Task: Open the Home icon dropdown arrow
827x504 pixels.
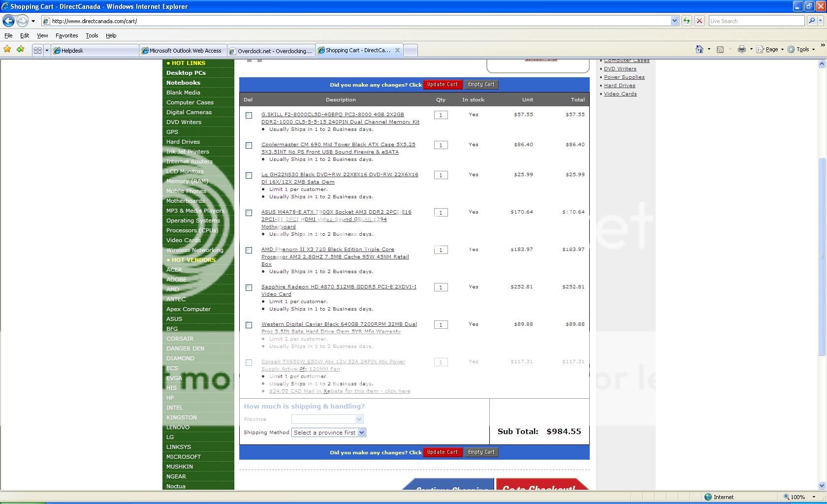Action: click(709, 49)
